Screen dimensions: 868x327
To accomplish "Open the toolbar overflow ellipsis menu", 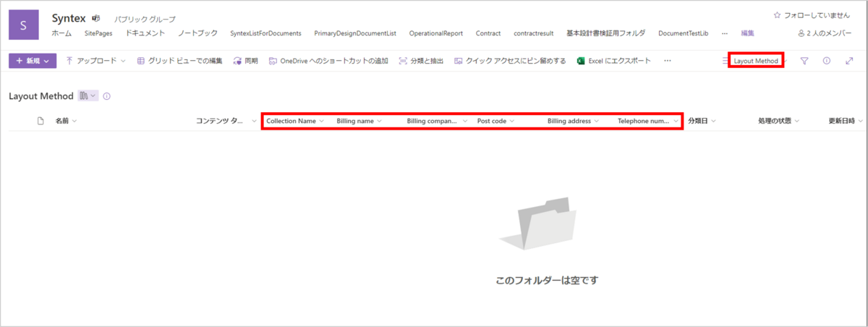I will coord(668,61).
